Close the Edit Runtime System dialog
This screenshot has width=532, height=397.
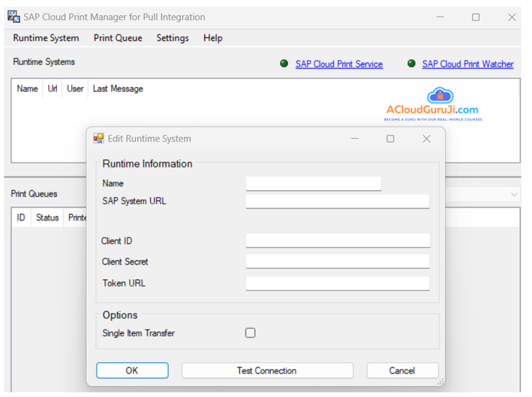pos(426,139)
